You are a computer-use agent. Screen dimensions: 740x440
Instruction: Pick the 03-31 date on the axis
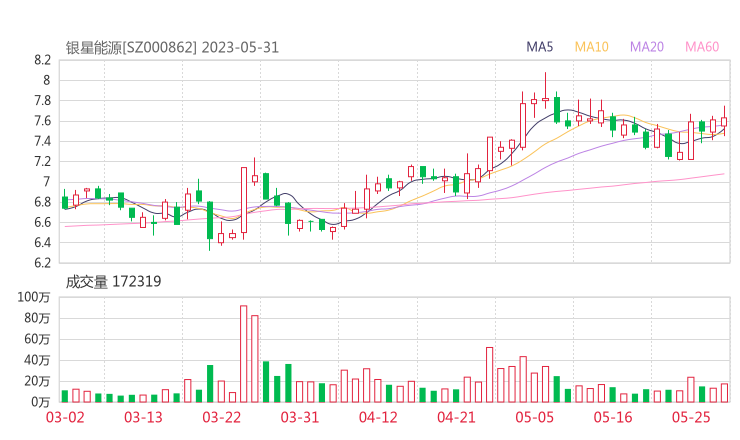click(x=299, y=417)
